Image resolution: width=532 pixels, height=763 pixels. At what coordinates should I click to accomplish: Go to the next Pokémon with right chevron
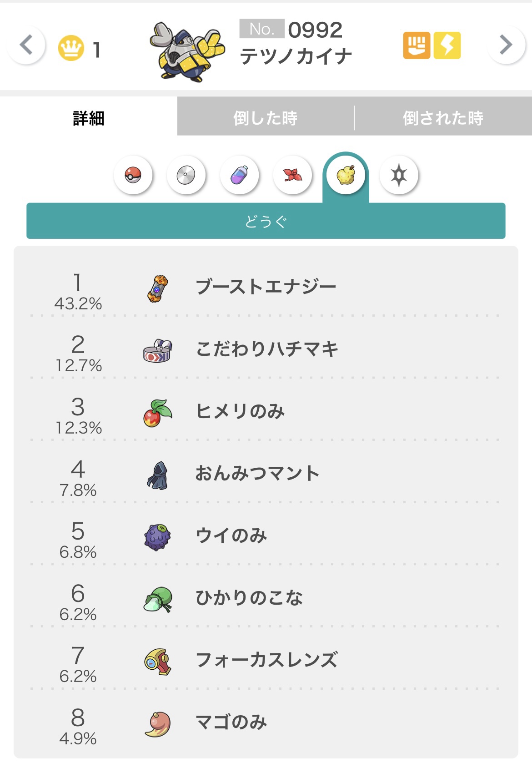coord(506,45)
